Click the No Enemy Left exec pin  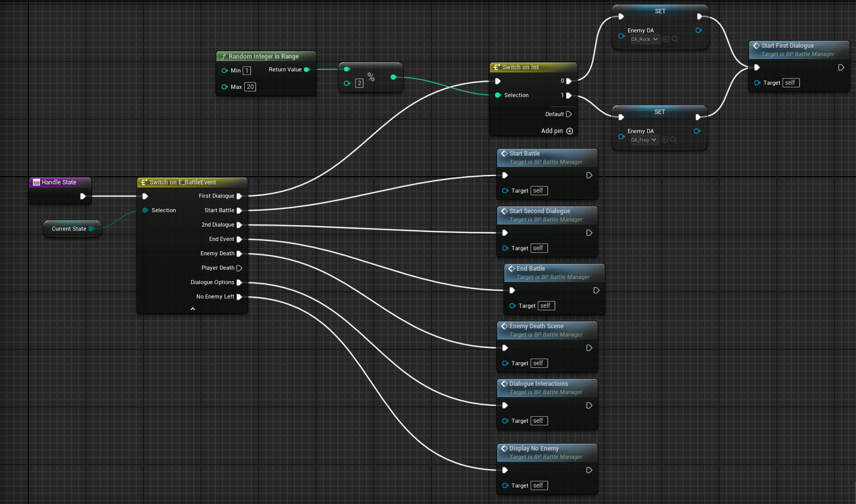point(239,297)
